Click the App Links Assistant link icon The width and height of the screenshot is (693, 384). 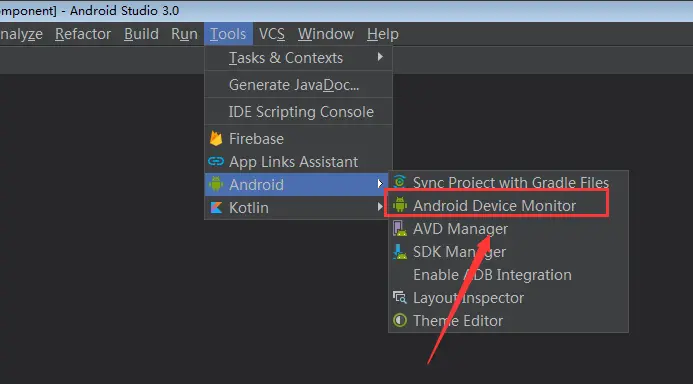click(216, 161)
